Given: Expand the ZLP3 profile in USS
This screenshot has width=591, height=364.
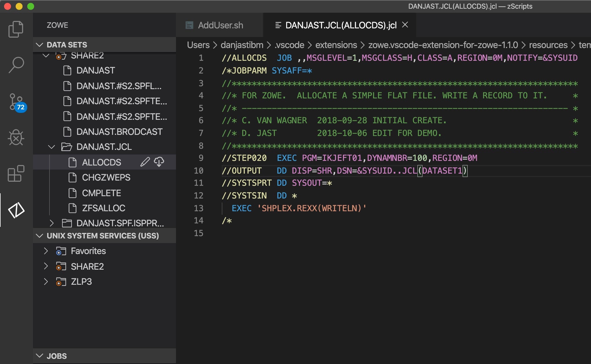Looking at the screenshot, I should (x=46, y=282).
